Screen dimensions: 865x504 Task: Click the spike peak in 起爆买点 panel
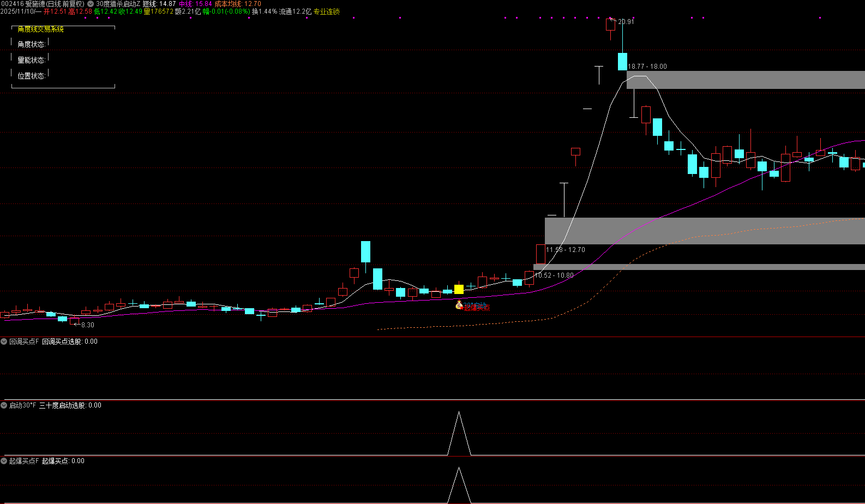tap(459, 469)
